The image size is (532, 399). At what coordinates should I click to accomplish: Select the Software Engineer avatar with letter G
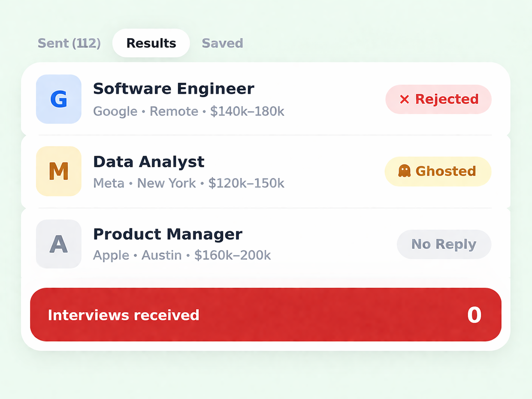(x=58, y=99)
